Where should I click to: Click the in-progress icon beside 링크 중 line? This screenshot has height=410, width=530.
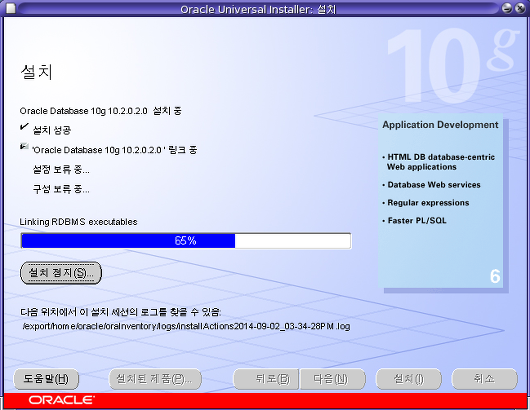(x=24, y=147)
